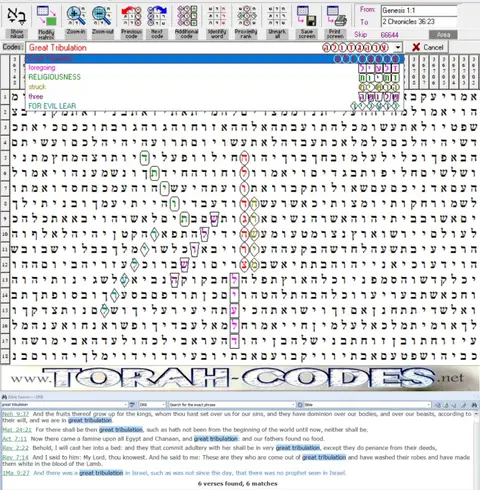Select 'Great Tribulation' highlighted code entry
The height and width of the screenshot is (490, 480).
(x=215, y=58)
